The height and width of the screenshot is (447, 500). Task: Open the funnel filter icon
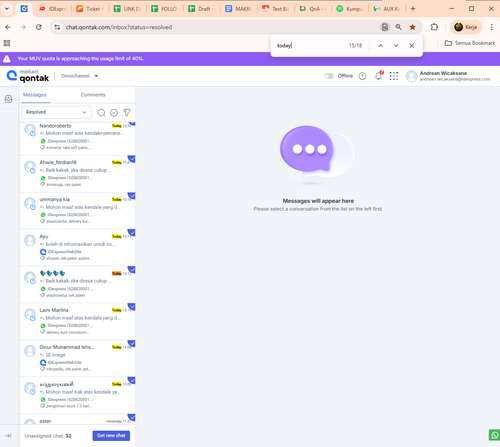[127, 113]
